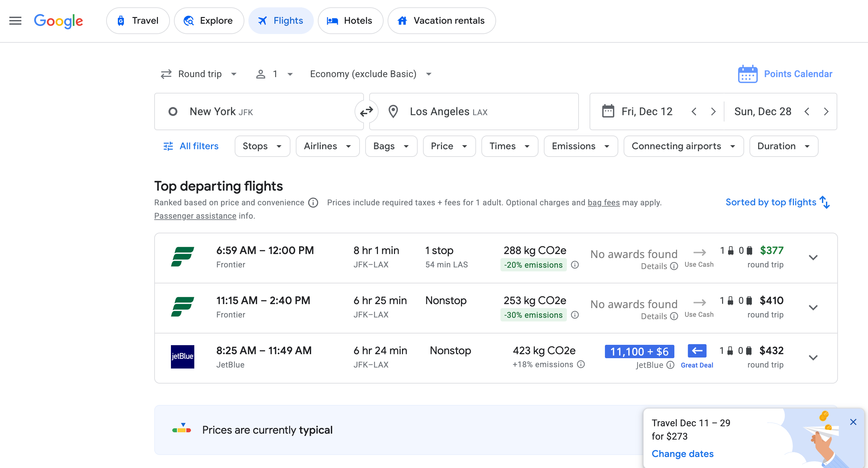Go to the Explore tab
The image size is (868, 468).
209,21
